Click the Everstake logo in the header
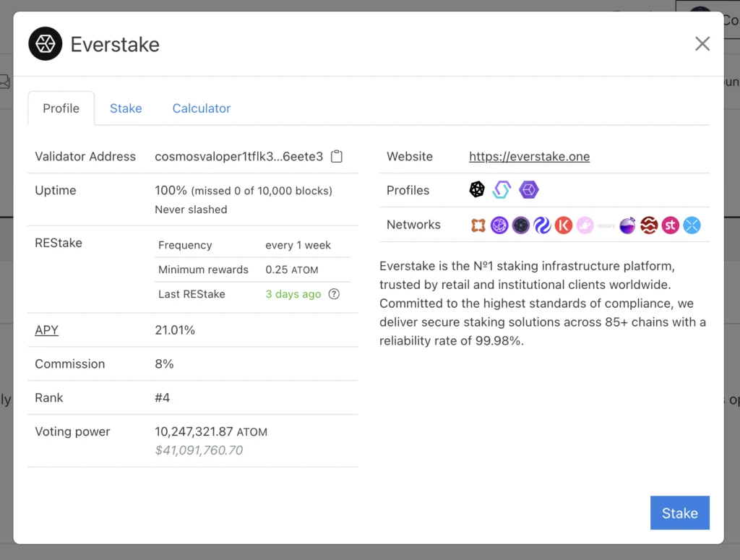The width and height of the screenshot is (740, 560). [x=45, y=44]
